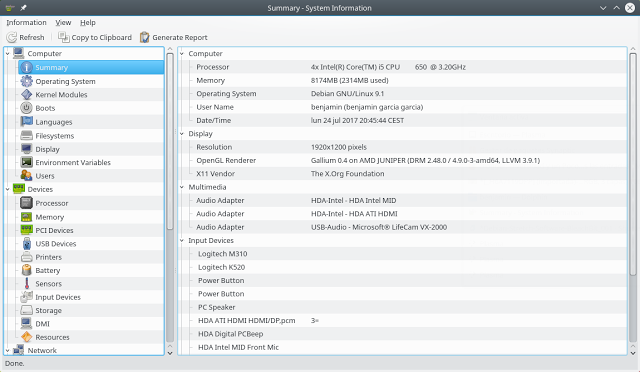Screen dimensions: 640x372
Task: Open the Memory module icon in sidebar
Action: click(x=27, y=217)
